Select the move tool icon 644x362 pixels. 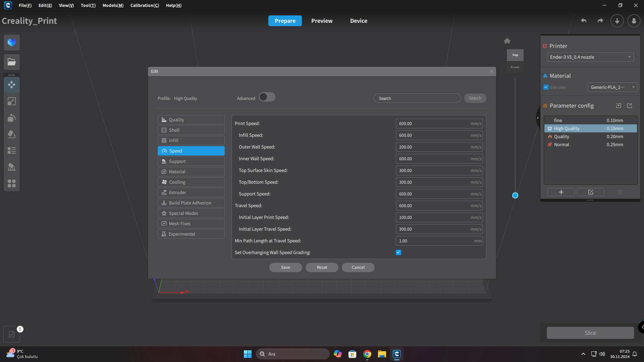pyautogui.click(x=12, y=85)
